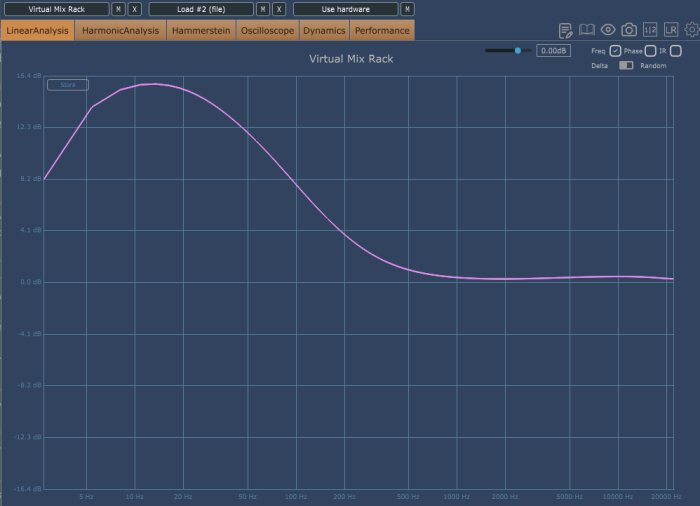
Task: Take a snapshot with camera icon
Action: pyautogui.click(x=629, y=30)
